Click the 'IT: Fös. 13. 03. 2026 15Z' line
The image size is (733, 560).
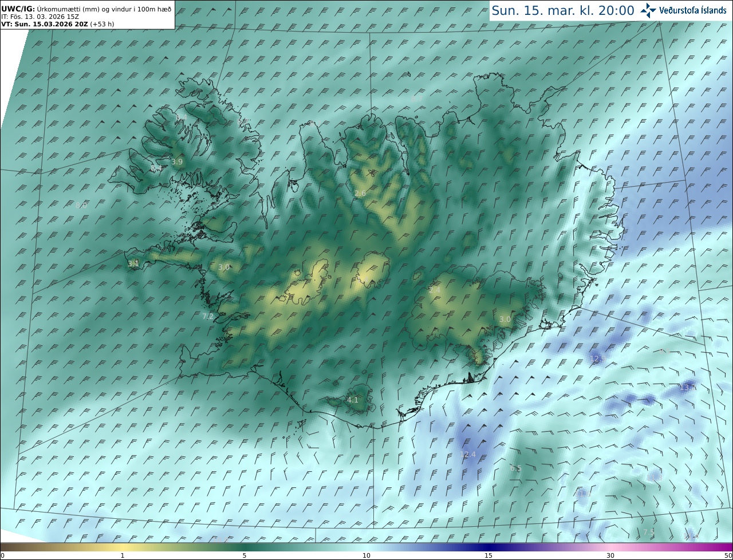(40, 17)
